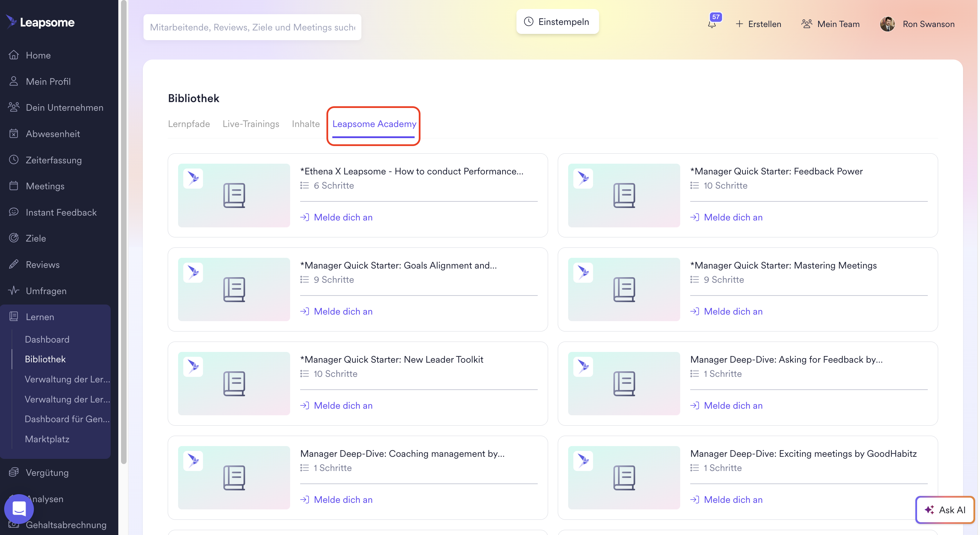
Task: Click Melde dich an for Coaching management course
Action: point(336,499)
